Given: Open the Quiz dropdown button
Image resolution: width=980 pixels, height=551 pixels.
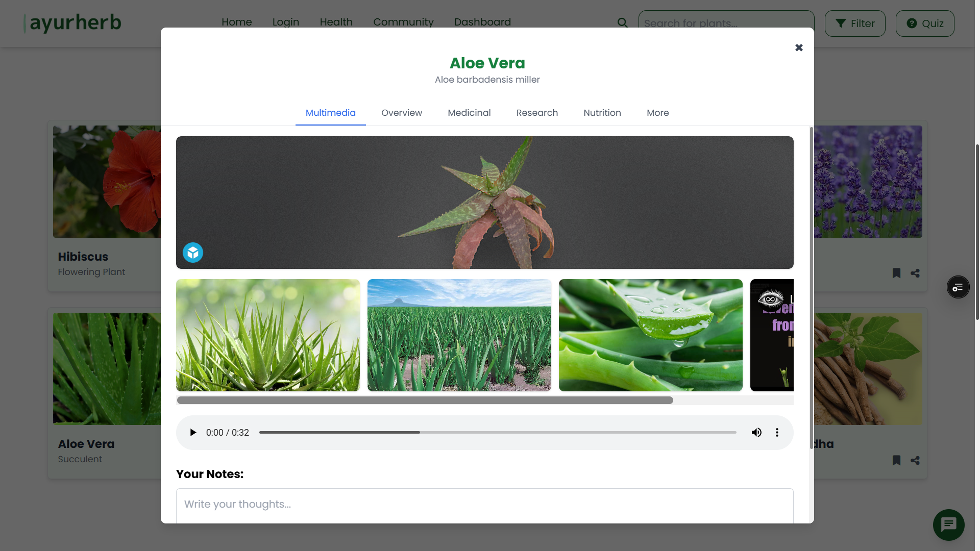Looking at the screenshot, I should [x=924, y=23].
